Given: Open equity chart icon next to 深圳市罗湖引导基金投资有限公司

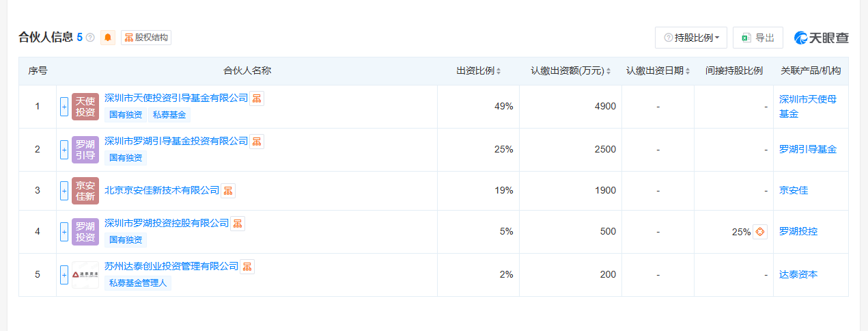Looking at the screenshot, I should [257, 142].
